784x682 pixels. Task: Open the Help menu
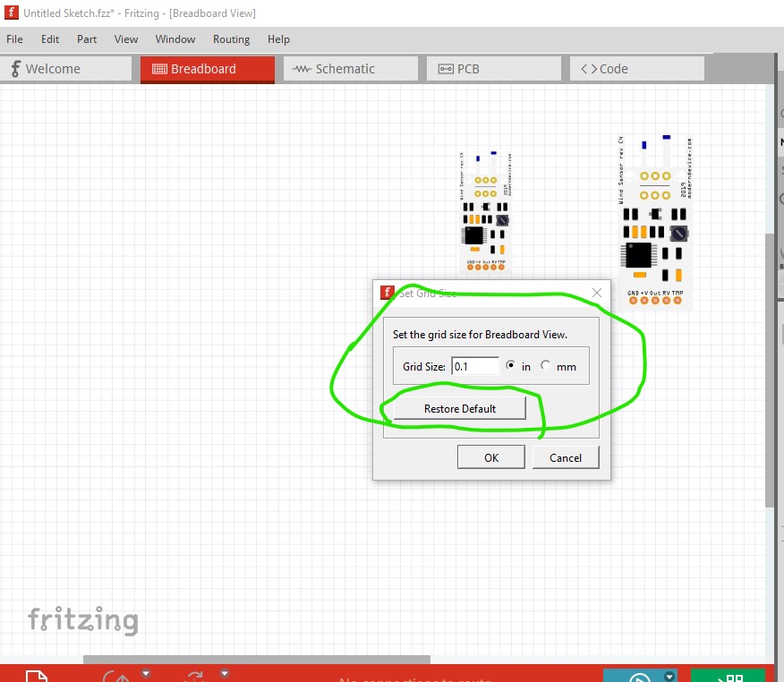278,39
